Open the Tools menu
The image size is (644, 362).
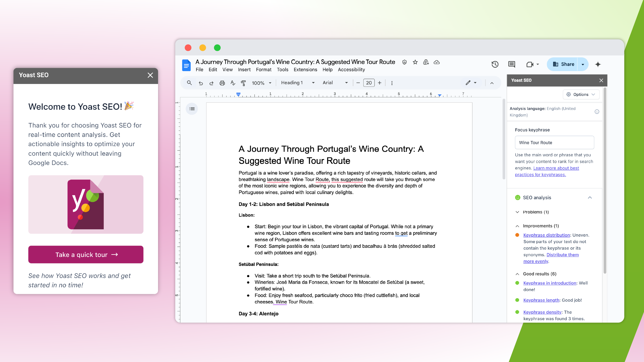pyautogui.click(x=283, y=70)
